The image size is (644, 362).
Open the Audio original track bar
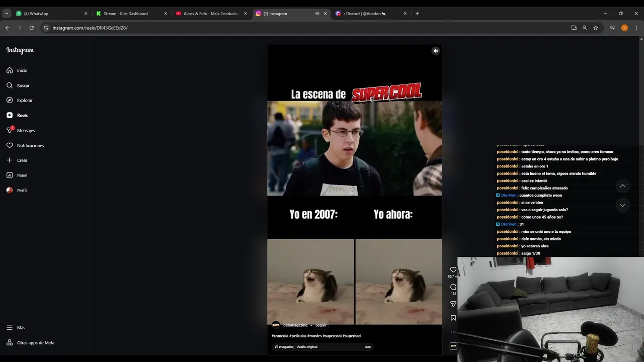point(323,347)
